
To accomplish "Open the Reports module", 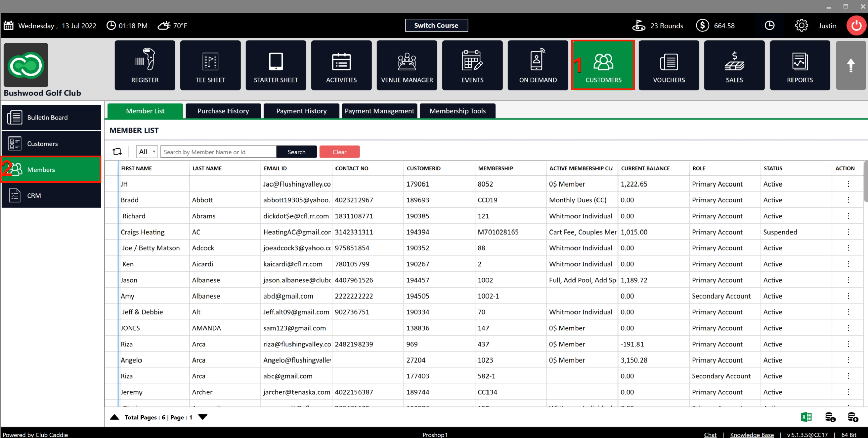I will pyautogui.click(x=800, y=66).
